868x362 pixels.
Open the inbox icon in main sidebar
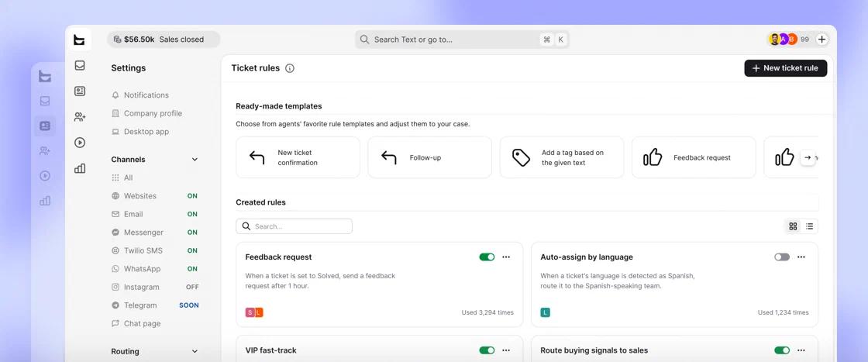click(80, 65)
